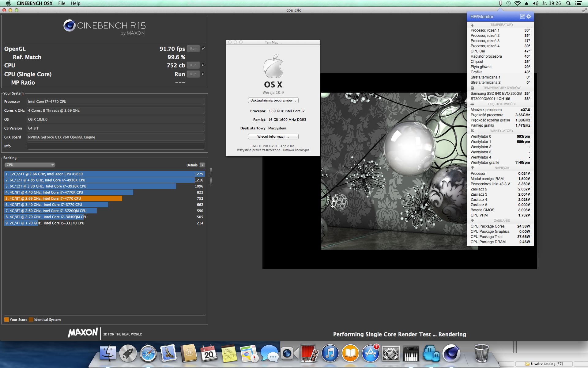Screen dimensions: 588x368
Task: Click the rendered scene preview image
Action: (x=399, y=171)
